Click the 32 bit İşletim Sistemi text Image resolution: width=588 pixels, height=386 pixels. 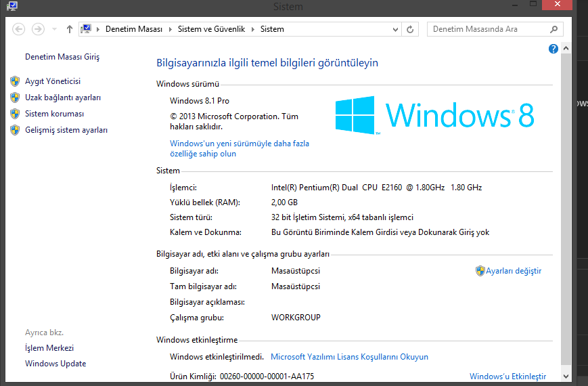342,217
